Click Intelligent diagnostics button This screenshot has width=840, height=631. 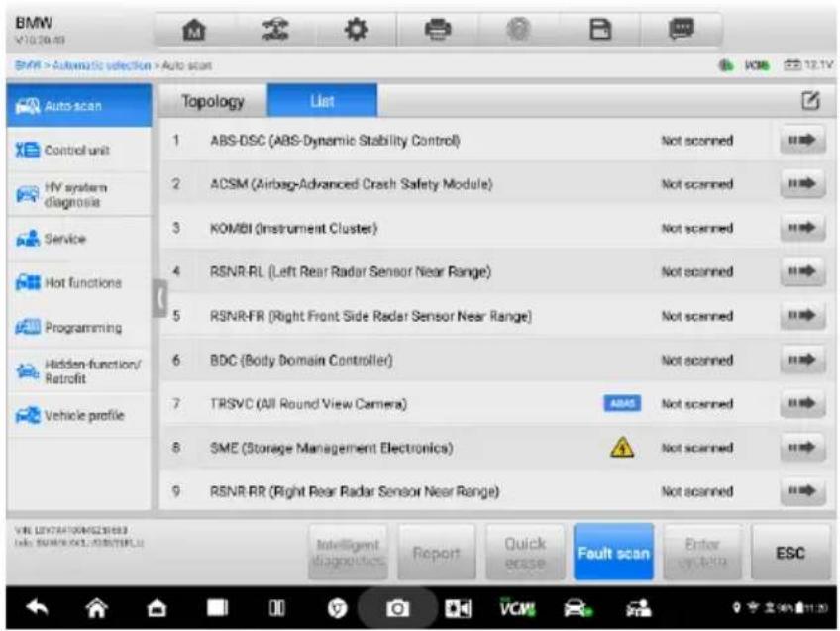pyautogui.click(x=349, y=553)
